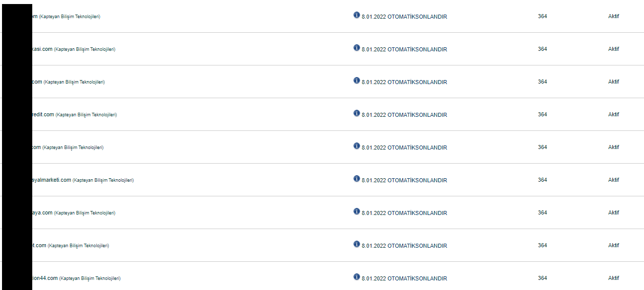Select Aktif status in the ion44.com row
The image size is (644, 290).
[x=613, y=278]
